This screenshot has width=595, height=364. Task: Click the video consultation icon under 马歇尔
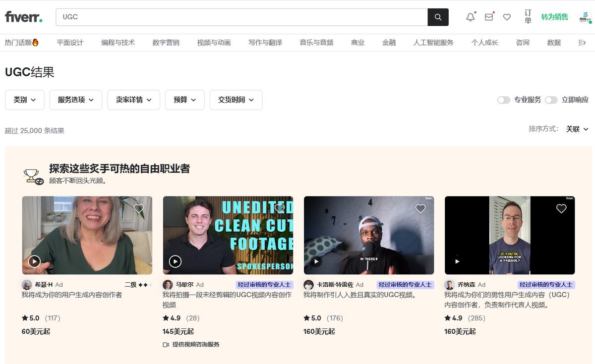[166, 344]
